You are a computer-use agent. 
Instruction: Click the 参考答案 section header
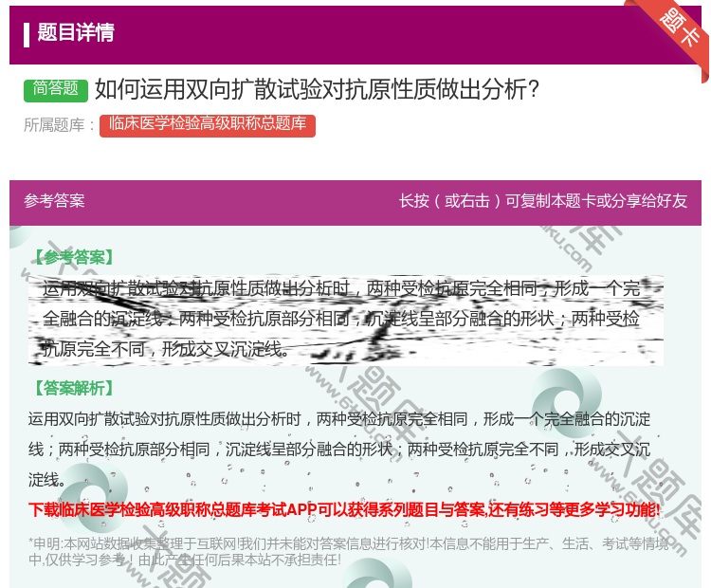point(54,201)
